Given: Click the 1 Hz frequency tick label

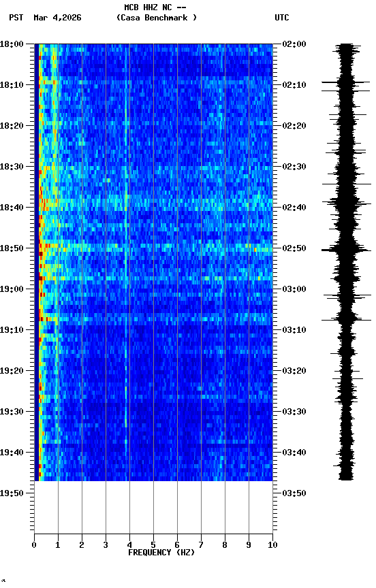Looking at the screenshot, I should point(58,546).
